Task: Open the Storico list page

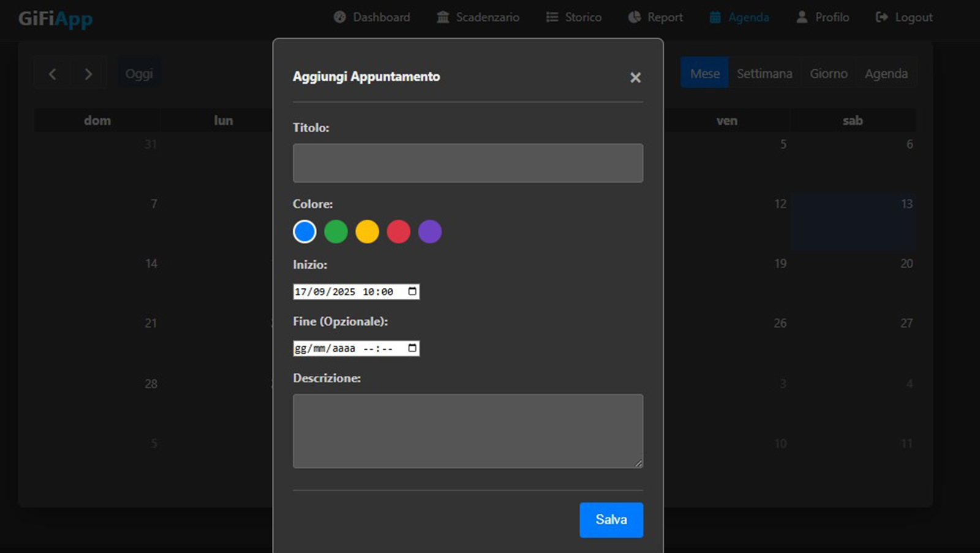Action: pos(574,17)
